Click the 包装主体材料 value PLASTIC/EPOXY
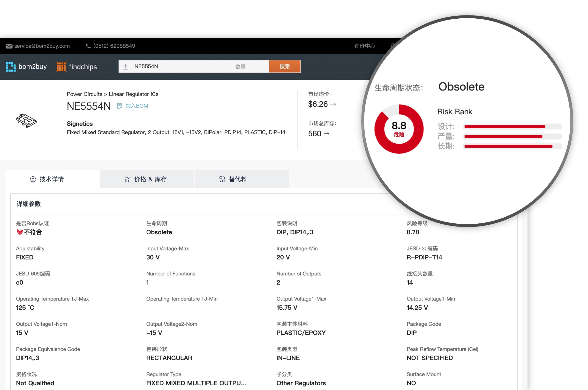 (301, 333)
